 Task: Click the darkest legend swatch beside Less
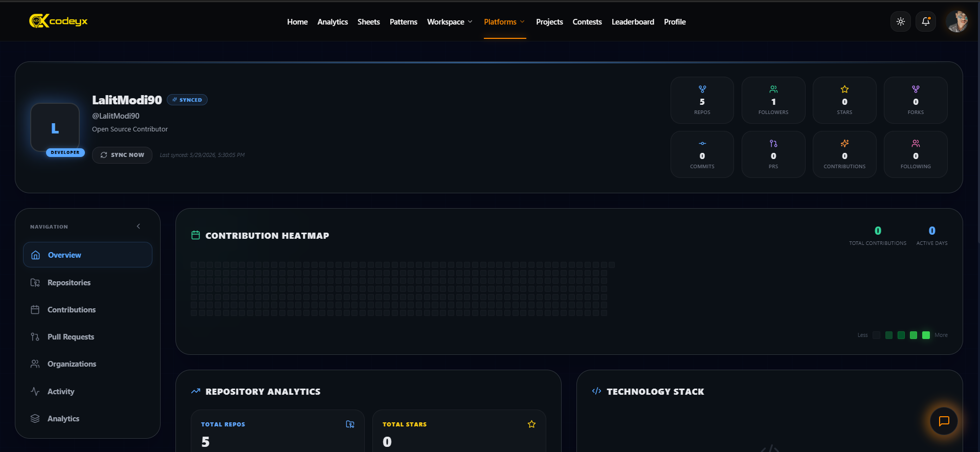(x=876, y=335)
